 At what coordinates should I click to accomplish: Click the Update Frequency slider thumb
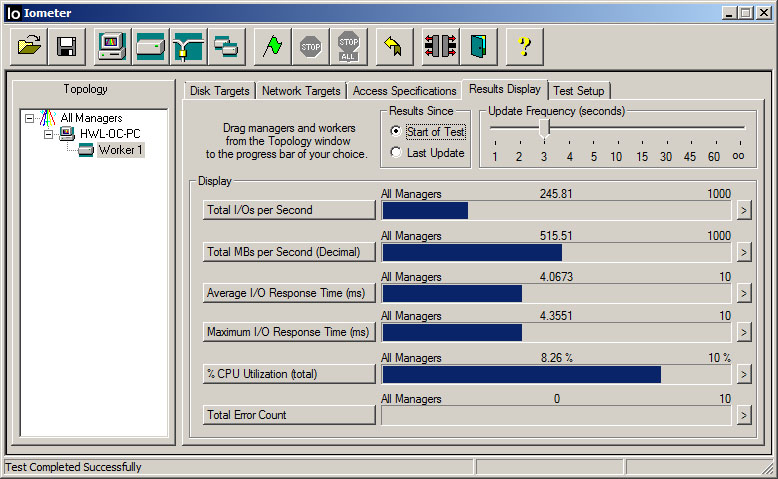click(544, 128)
